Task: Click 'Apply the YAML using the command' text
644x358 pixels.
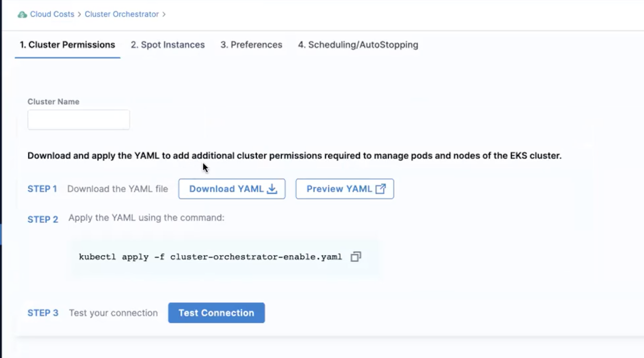Action: (x=147, y=218)
